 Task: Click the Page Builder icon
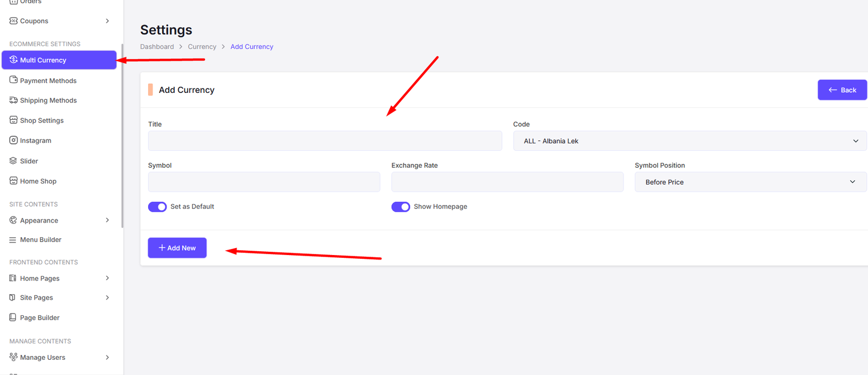click(13, 317)
